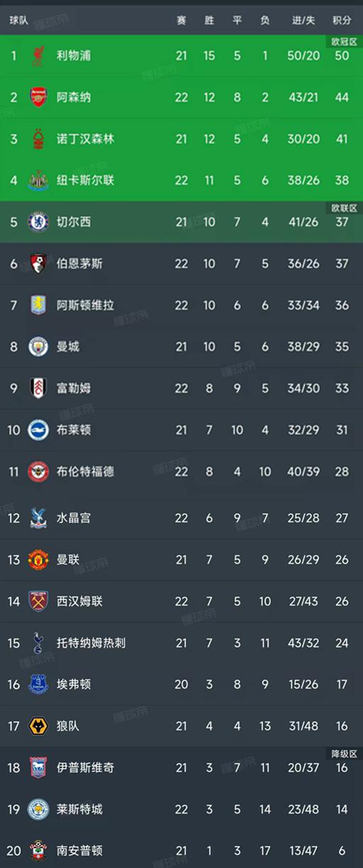Open the Nottingham Forest tree crest
The image size is (363, 868).
tap(38, 139)
